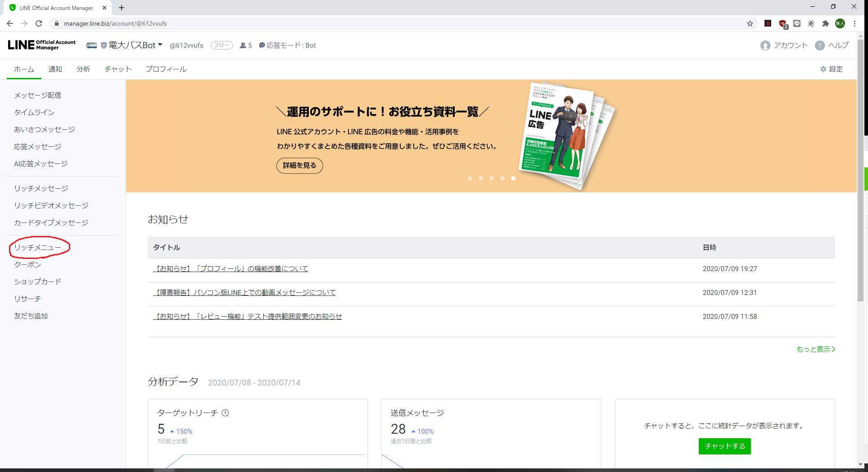Switch to the 分析 tab
The image size is (868, 472).
click(83, 69)
